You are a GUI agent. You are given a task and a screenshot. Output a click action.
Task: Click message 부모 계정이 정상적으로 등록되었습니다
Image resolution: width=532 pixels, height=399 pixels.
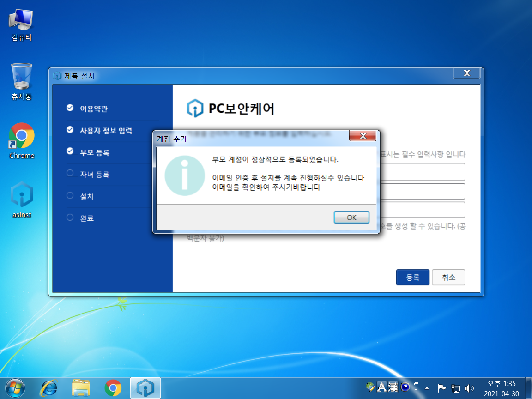(275, 159)
